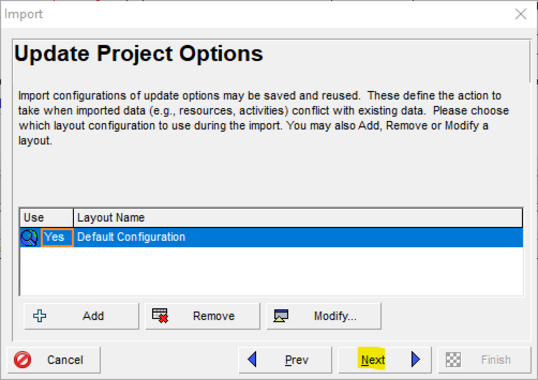Open Modify for the layout configuration
Image resolution: width=538 pixels, height=380 pixels.
click(324, 316)
